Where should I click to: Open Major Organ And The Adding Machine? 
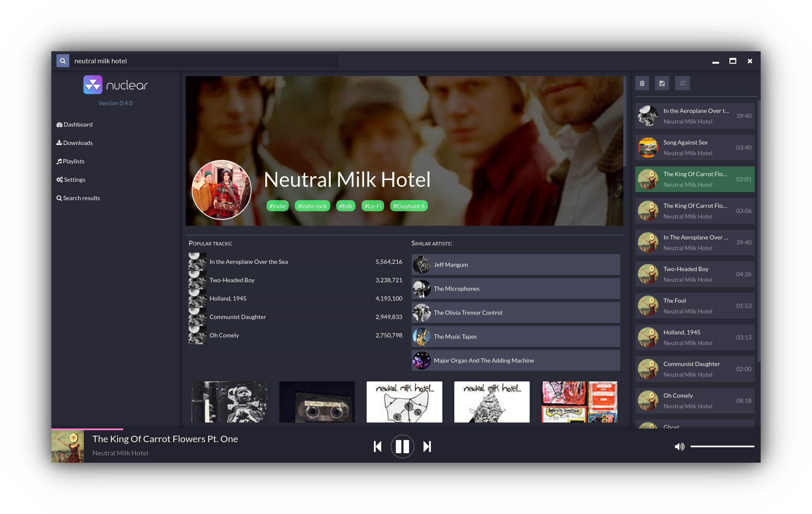point(516,360)
